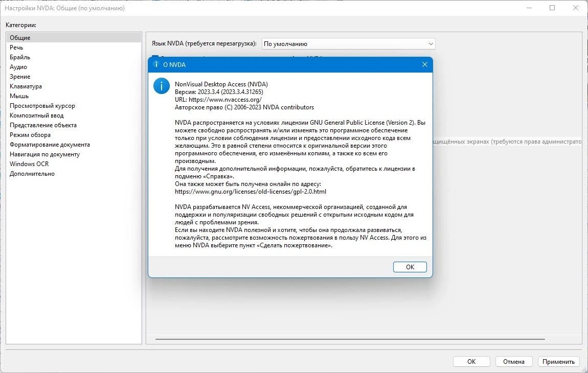Click the Применить button
Image resolution: width=588 pixels, height=373 pixels.
(558, 361)
